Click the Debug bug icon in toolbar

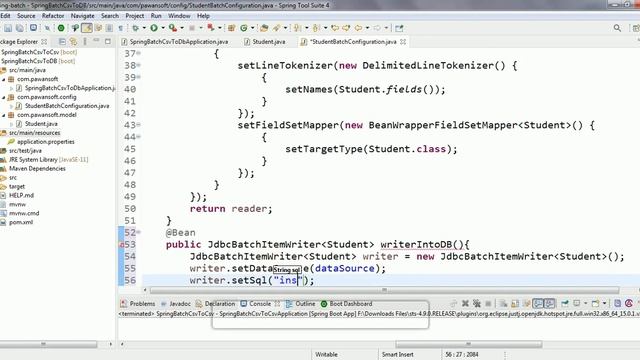(135, 28)
